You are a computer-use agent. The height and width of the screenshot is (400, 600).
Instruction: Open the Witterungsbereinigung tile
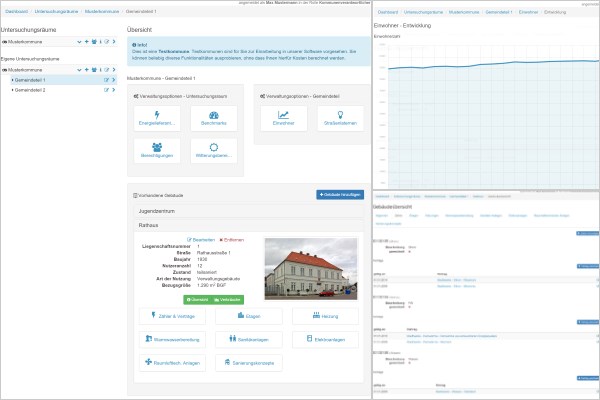(x=214, y=151)
